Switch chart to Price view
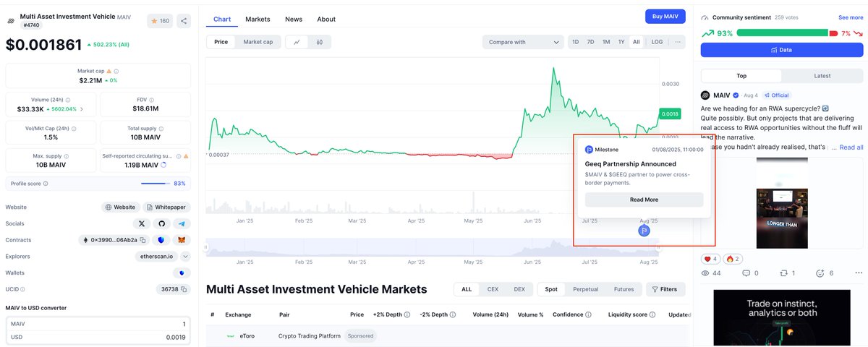The image size is (868, 347). 221,42
